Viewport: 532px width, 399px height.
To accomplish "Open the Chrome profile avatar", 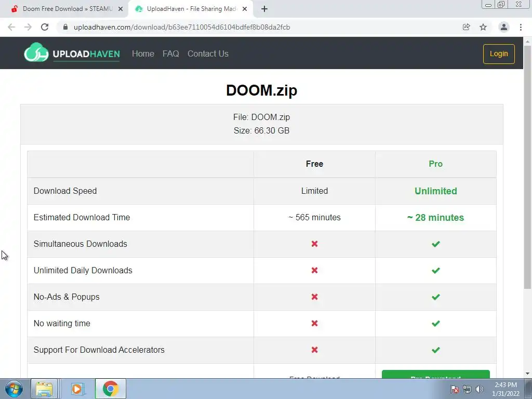I will (x=504, y=27).
